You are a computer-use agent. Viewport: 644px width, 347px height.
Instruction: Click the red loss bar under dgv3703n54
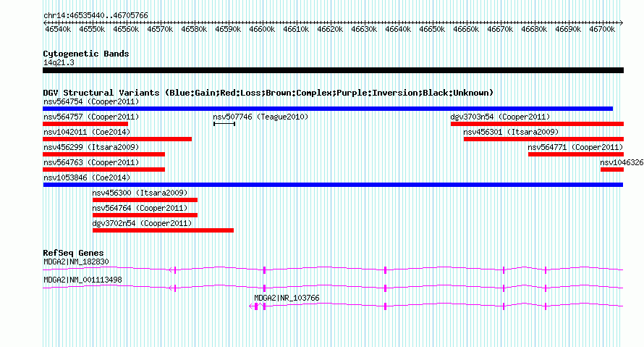click(x=537, y=124)
